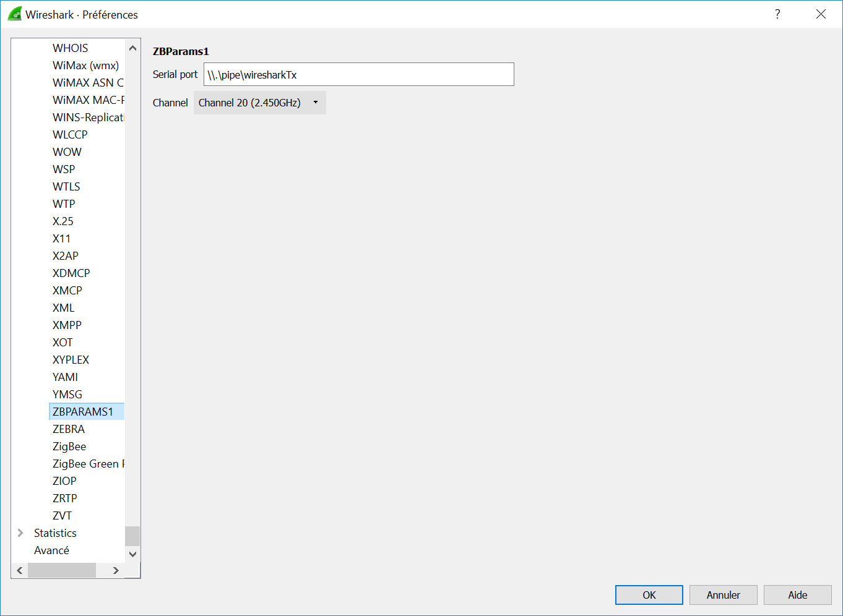Open the Avancé preferences section
Screen dimensions: 843x616
point(51,550)
